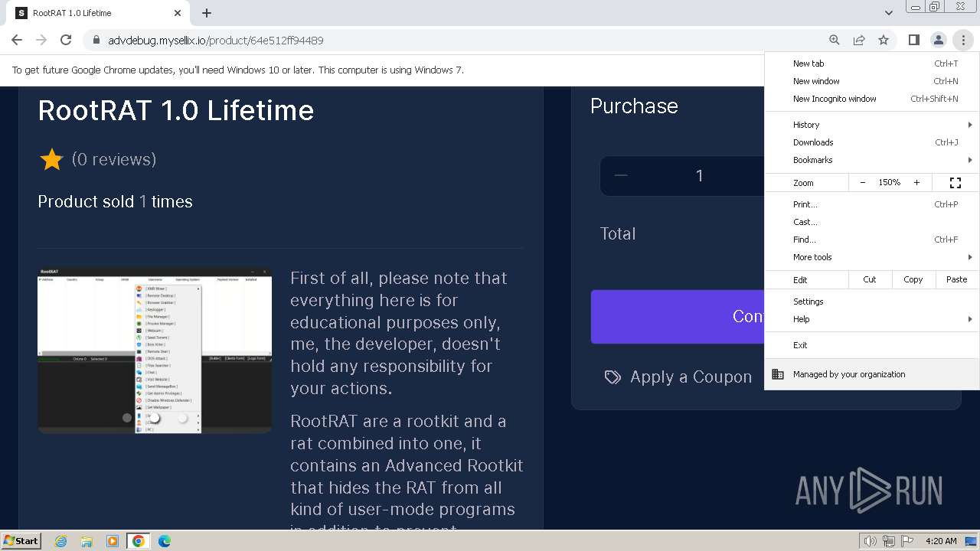Go forward with the browser arrow
The height and width of the screenshot is (551, 980).
[x=41, y=40]
